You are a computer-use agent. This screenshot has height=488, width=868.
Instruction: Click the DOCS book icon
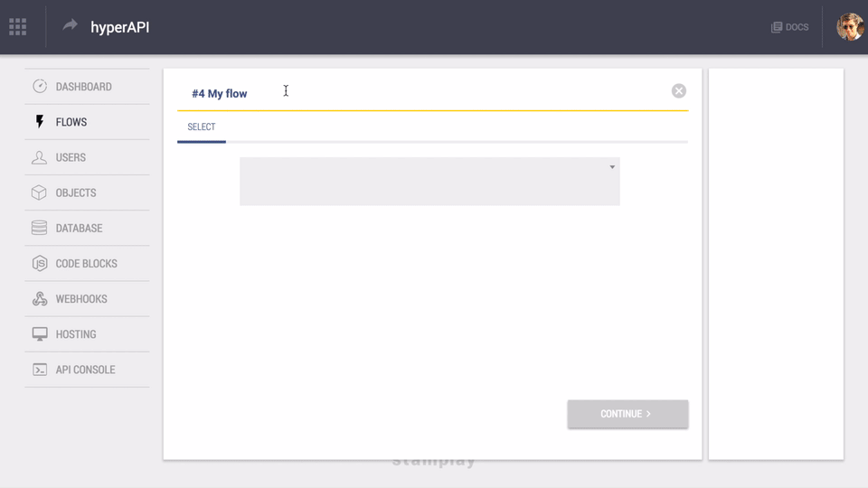pos(777,27)
